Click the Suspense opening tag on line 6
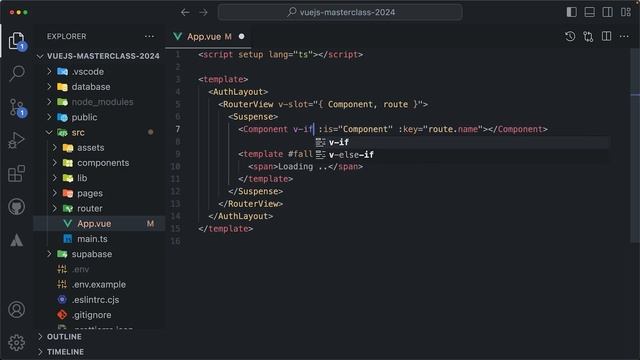This screenshot has height=360, width=640. pyautogui.click(x=253, y=117)
